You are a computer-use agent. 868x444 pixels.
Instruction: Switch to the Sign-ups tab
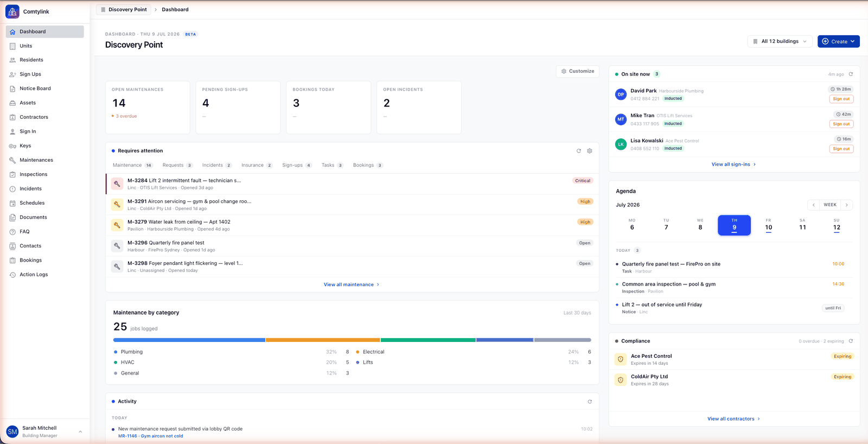297,165
